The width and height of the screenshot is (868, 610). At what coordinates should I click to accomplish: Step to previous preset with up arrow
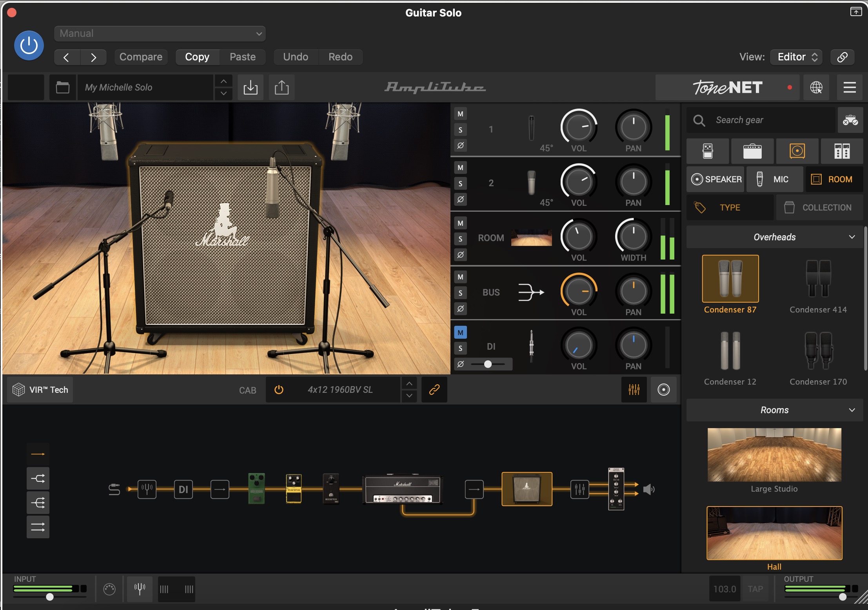223,81
